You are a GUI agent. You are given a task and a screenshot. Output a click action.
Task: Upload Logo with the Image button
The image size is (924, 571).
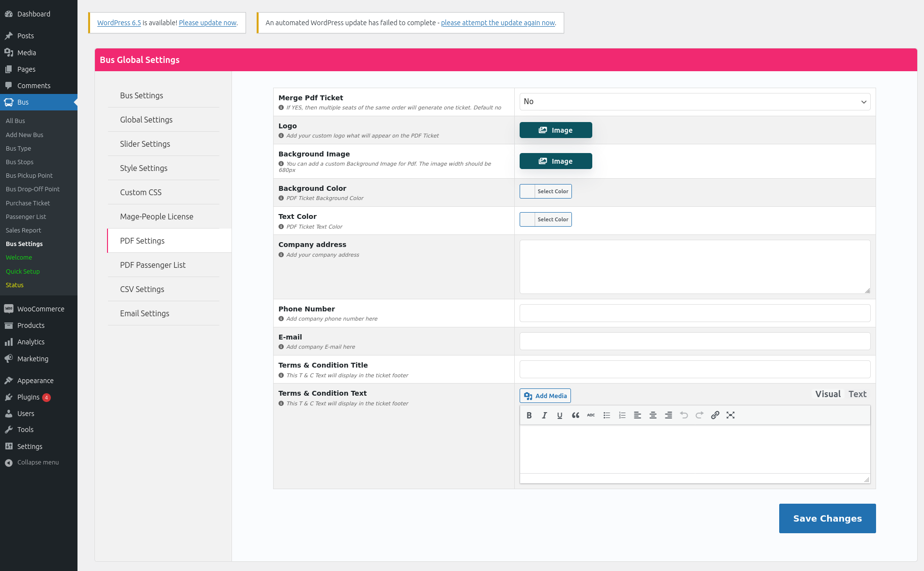555,130
